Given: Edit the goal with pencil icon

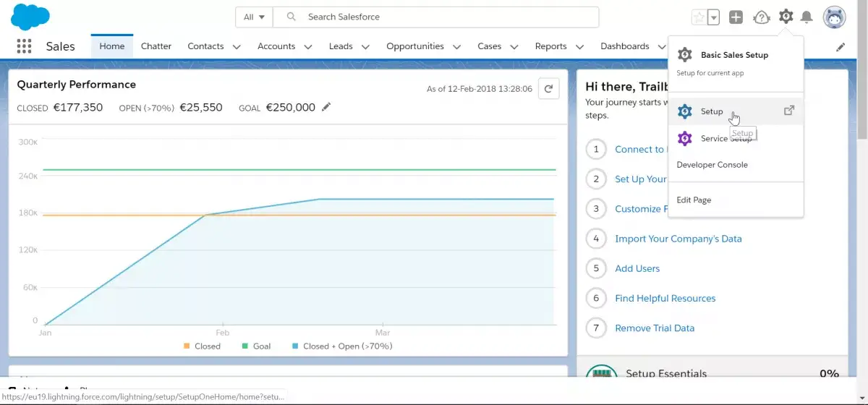Looking at the screenshot, I should [x=326, y=107].
